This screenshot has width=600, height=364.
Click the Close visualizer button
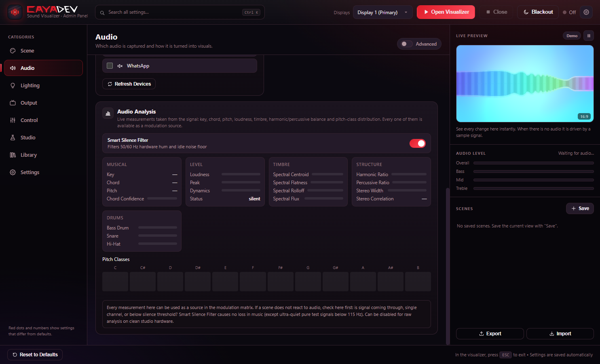click(496, 12)
